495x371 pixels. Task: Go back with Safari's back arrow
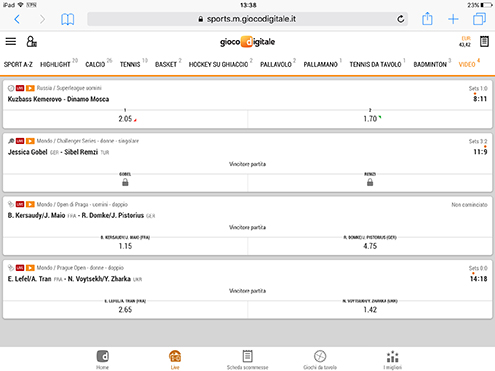point(17,19)
